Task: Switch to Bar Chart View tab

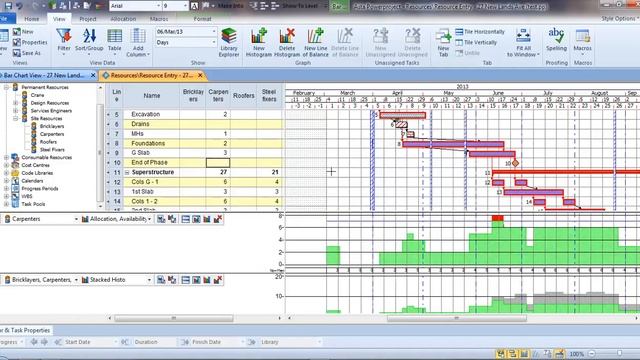Action: coord(44,75)
